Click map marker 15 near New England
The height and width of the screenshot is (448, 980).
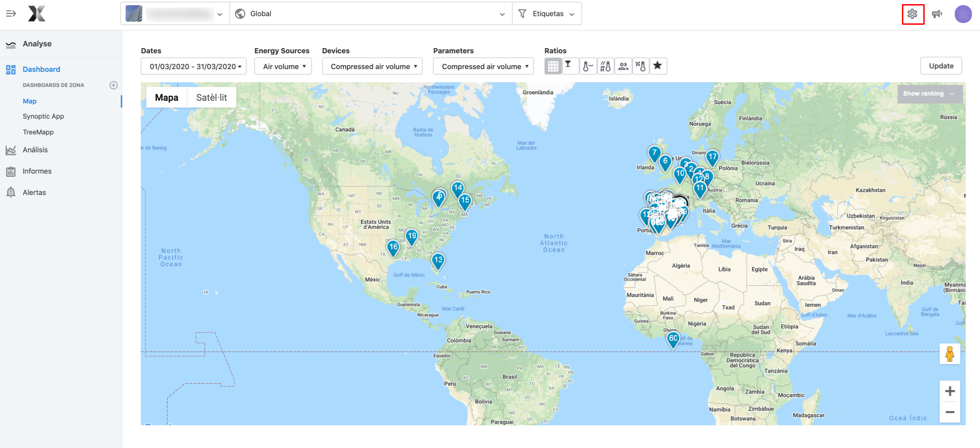pyautogui.click(x=465, y=201)
